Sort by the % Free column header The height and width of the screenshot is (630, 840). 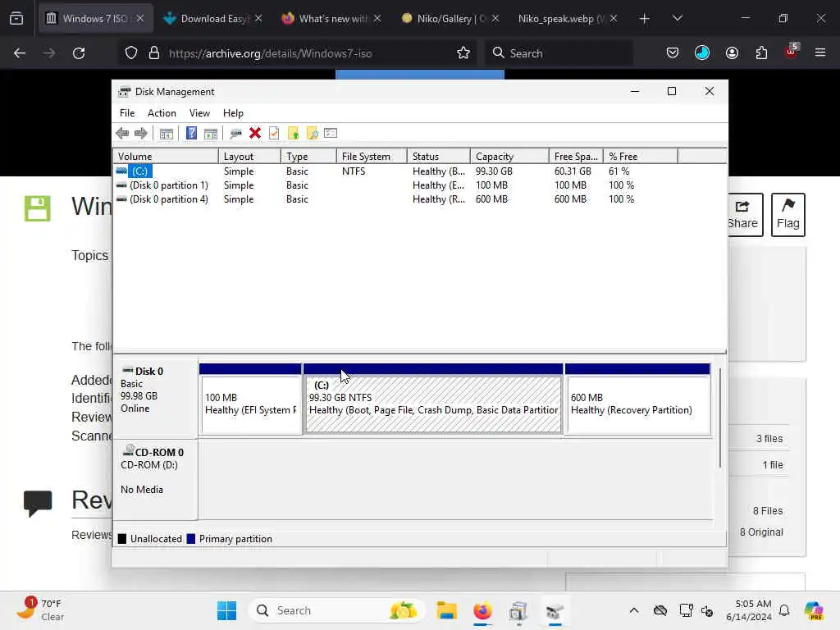[x=640, y=157]
